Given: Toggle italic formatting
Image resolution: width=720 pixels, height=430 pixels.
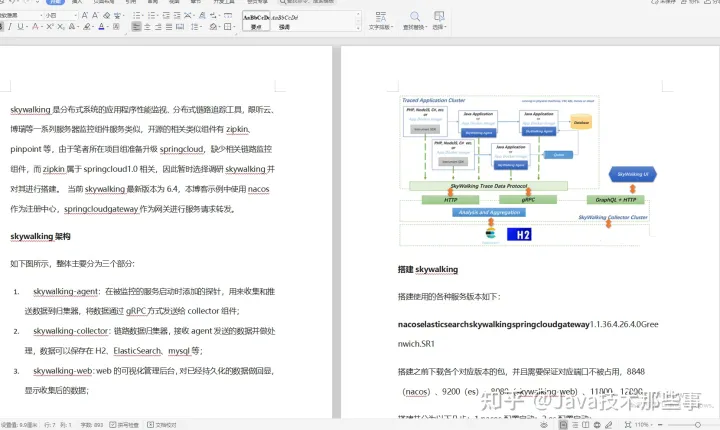Looking at the screenshot, I should click(10, 27).
